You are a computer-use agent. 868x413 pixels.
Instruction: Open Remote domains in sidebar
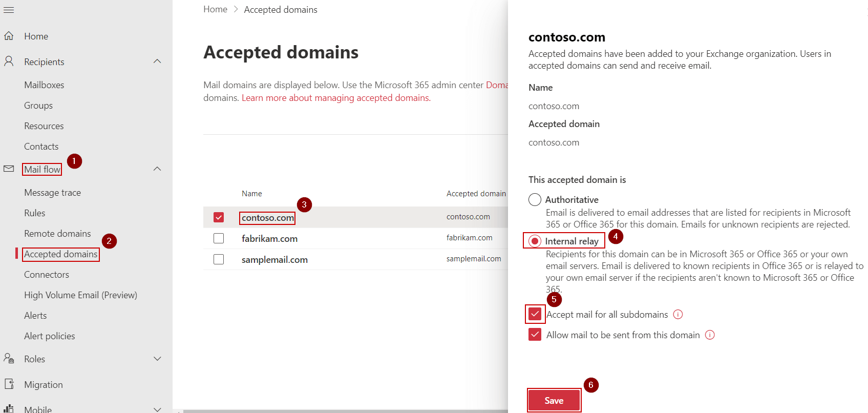click(57, 234)
